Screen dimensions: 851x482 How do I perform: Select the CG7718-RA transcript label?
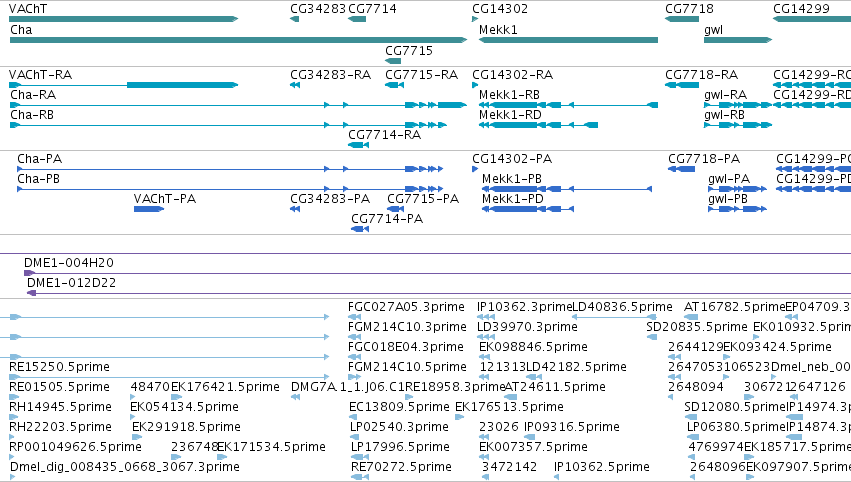click(702, 75)
